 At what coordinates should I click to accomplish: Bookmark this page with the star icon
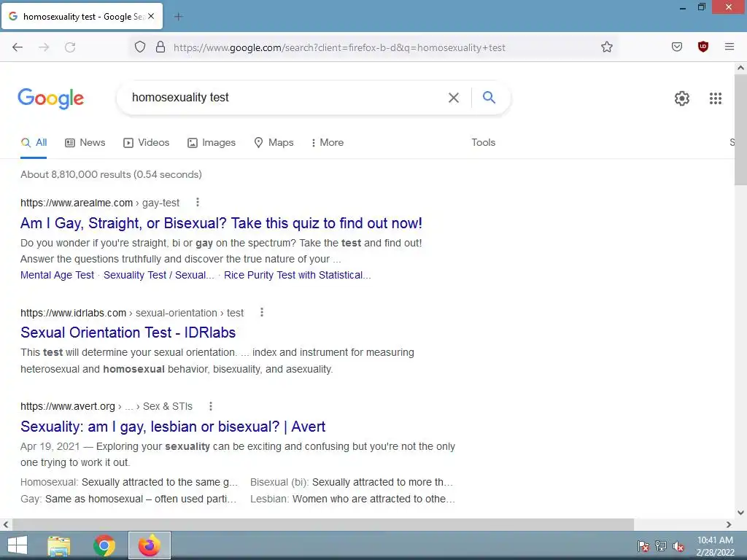coord(606,47)
